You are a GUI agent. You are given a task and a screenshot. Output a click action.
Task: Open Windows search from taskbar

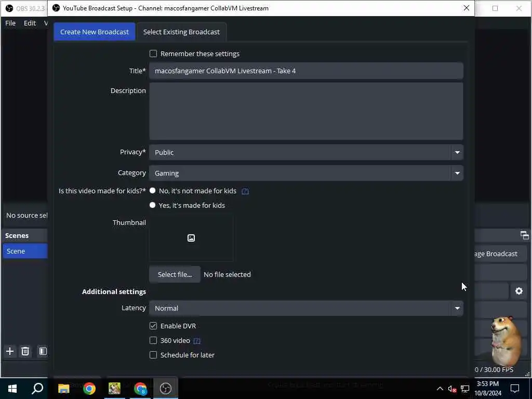[x=37, y=389]
